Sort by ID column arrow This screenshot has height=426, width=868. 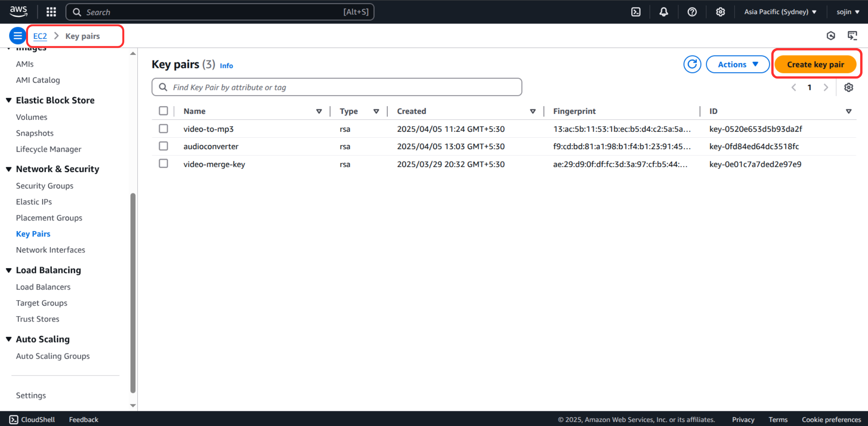pyautogui.click(x=849, y=111)
